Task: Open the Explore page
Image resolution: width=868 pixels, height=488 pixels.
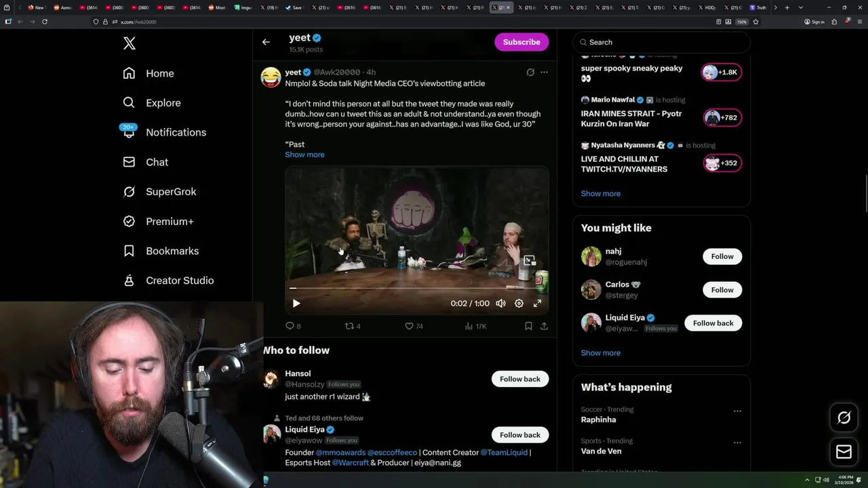Action: [x=152, y=103]
